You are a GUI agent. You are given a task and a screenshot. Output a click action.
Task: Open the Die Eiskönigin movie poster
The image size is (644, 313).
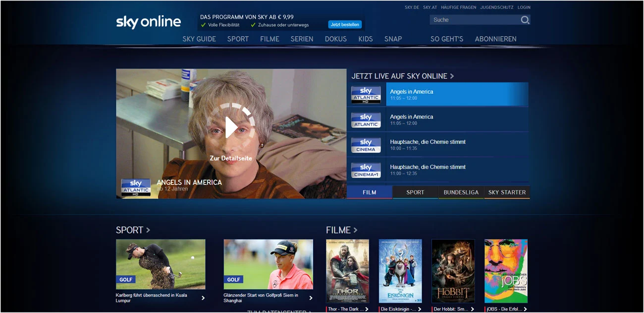pyautogui.click(x=400, y=271)
